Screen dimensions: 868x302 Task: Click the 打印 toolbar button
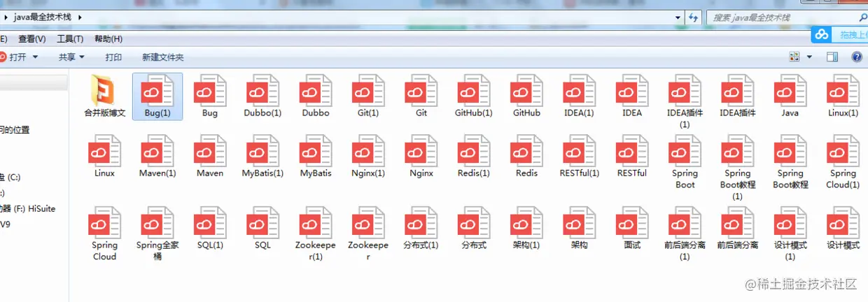pos(113,57)
